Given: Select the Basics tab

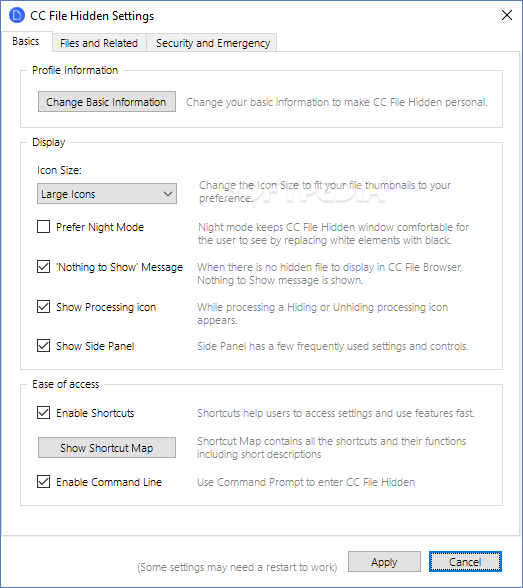Looking at the screenshot, I should click(25, 41).
